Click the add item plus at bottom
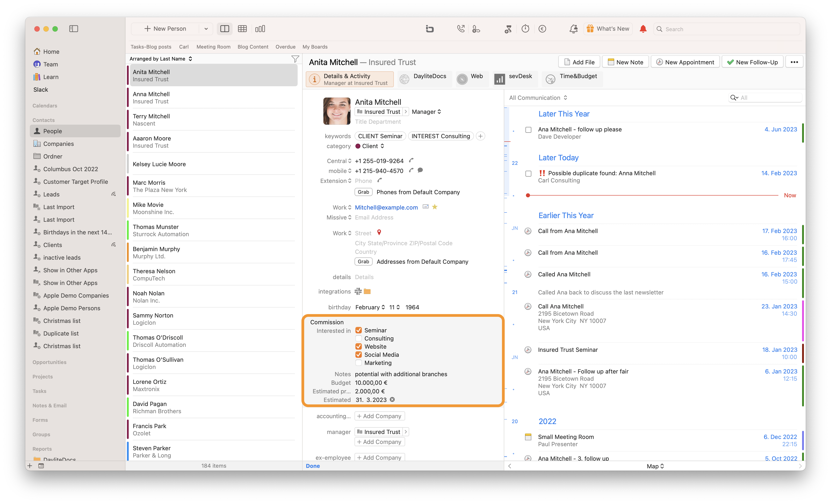 [30, 466]
